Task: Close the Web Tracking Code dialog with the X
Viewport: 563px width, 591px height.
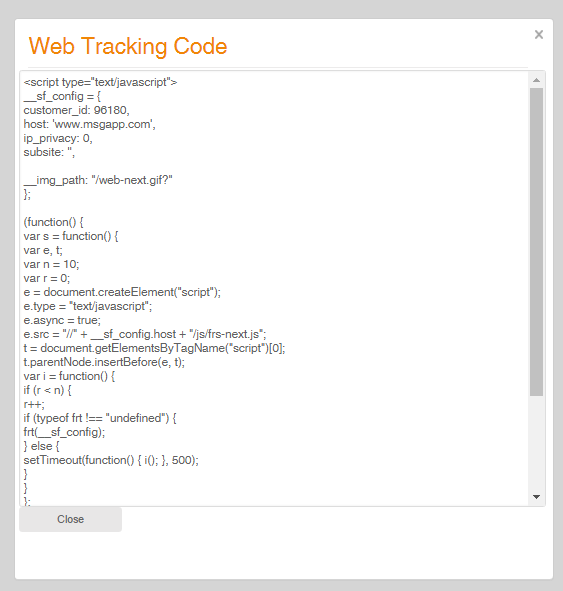Action: pos(539,35)
